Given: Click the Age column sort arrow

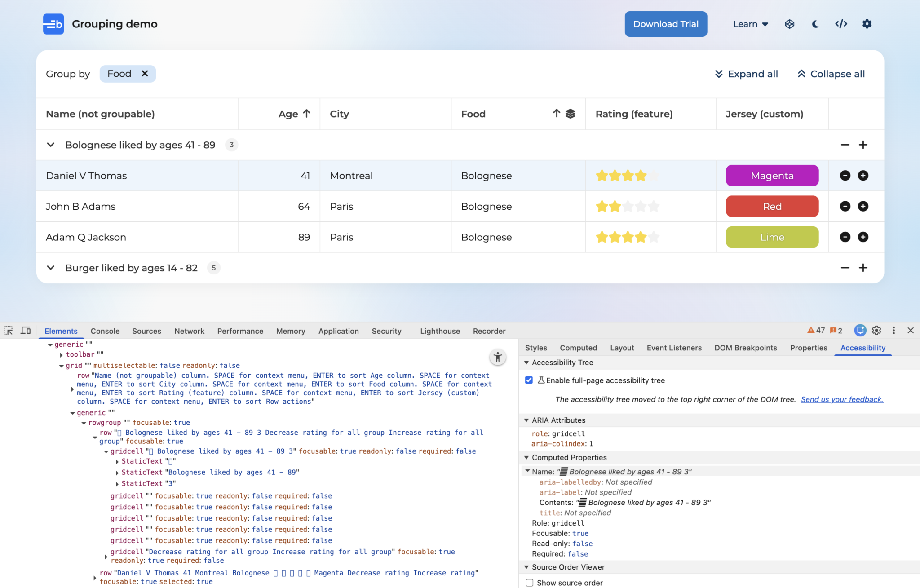Looking at the screenshot, I should (306, 114).
